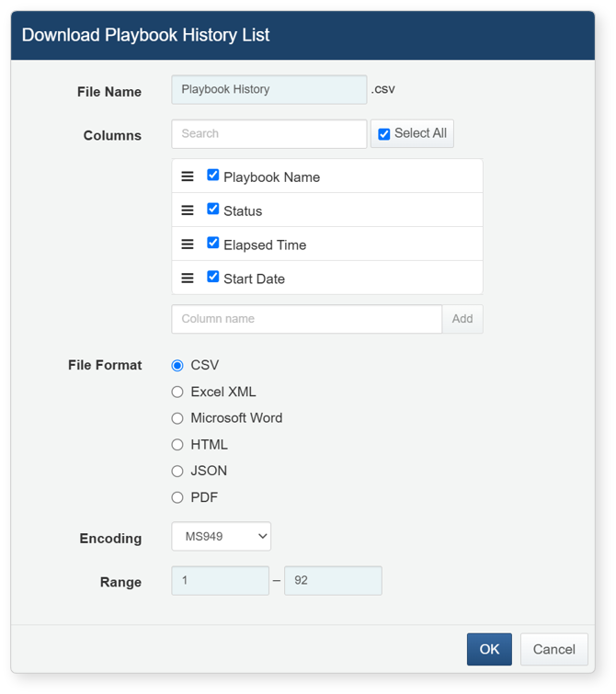Uncheck the Start Date column checkbox
The width and height of the screenshot is (616, 694).
click(213, 277)
